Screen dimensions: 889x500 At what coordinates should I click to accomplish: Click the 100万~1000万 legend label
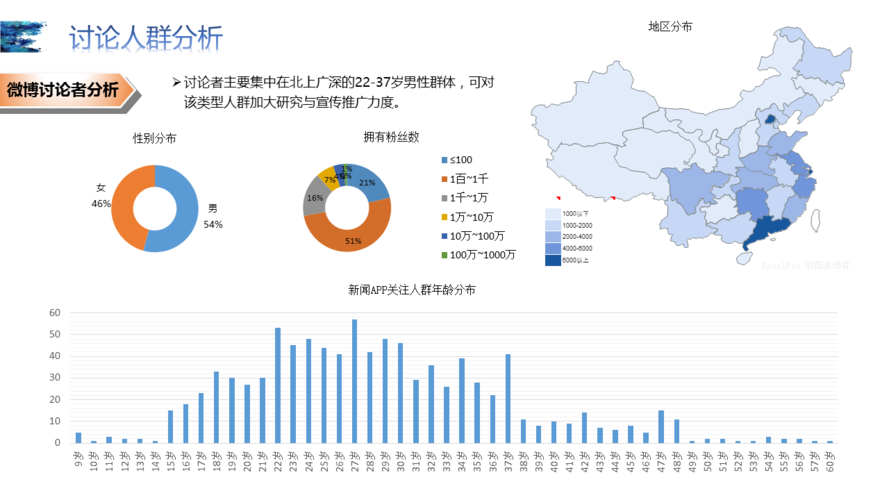482,255
